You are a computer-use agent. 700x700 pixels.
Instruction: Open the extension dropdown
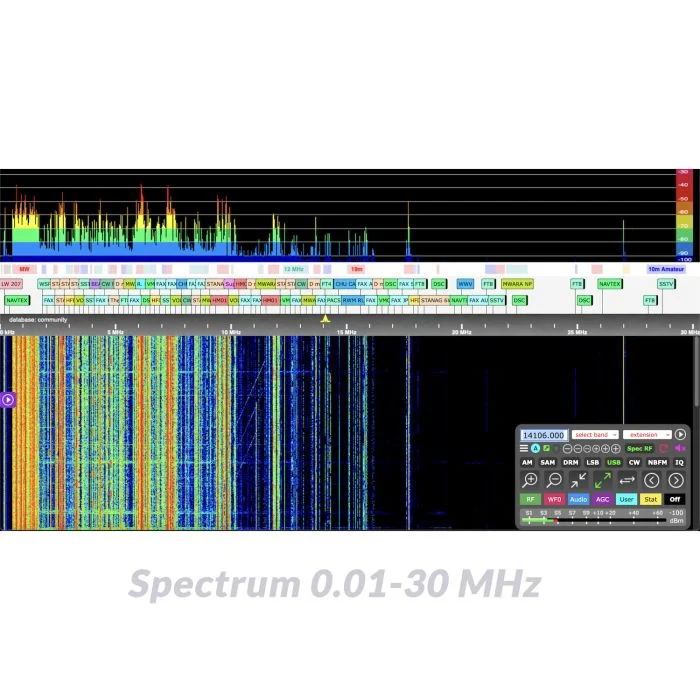646,435
